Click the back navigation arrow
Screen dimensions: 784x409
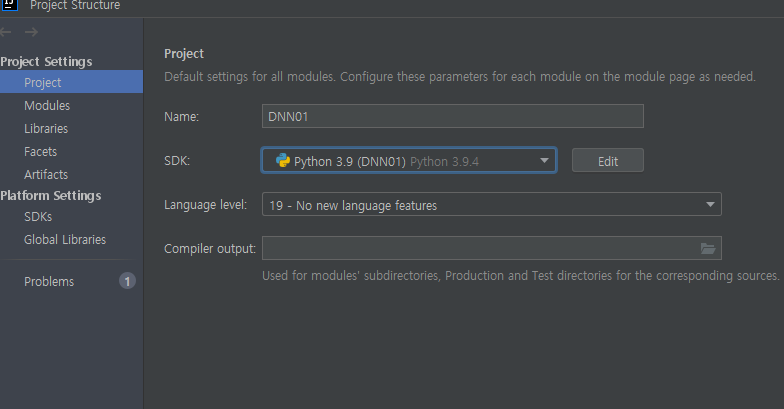click(x=6, y=32)
